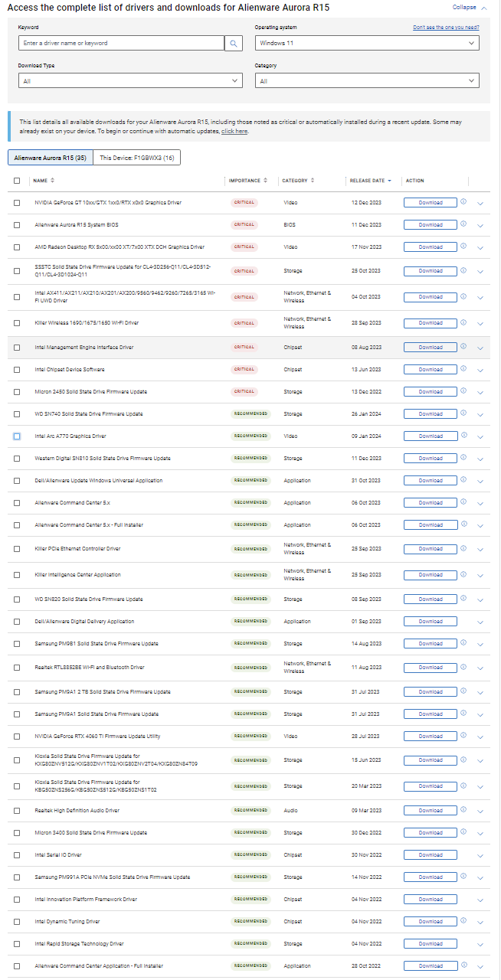Screen dimensions: 501x980
Task: Open info icon for Killer Wireless 1690/1675/1650 driver
Action: (x=463, y=322)
